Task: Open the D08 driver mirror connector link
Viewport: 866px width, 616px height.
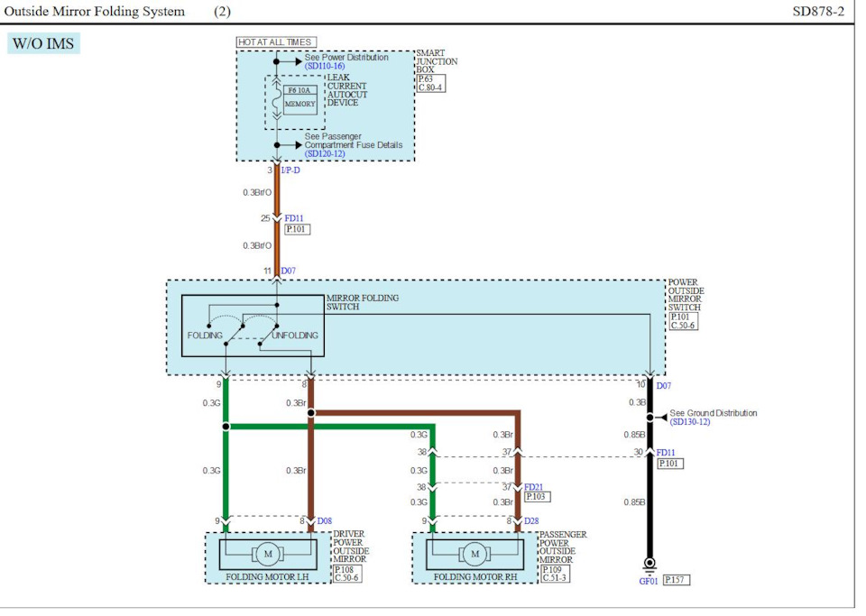Action: (326, 521)
